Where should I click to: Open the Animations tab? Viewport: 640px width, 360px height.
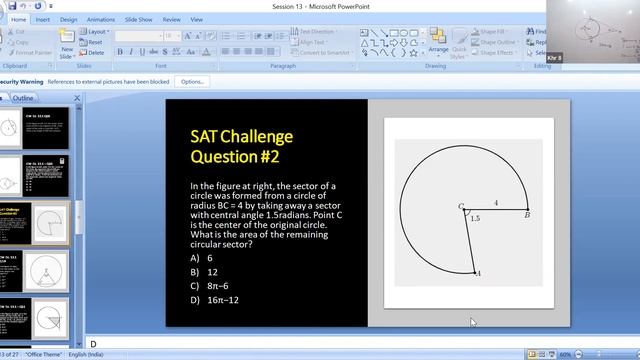click(100, 20)
